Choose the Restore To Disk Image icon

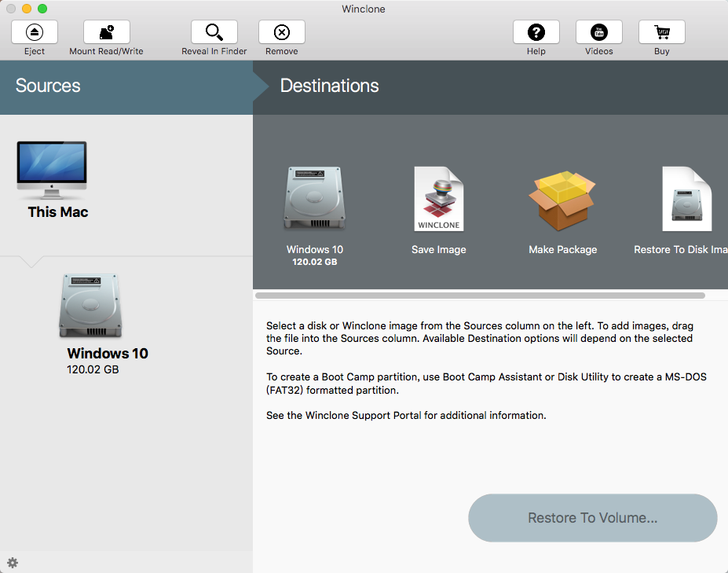tap(686, 198)
